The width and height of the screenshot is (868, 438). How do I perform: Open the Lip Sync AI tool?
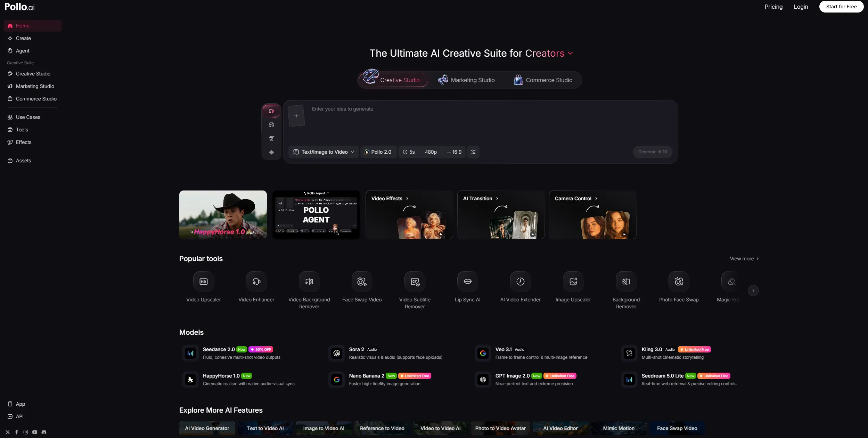(468, 287)
